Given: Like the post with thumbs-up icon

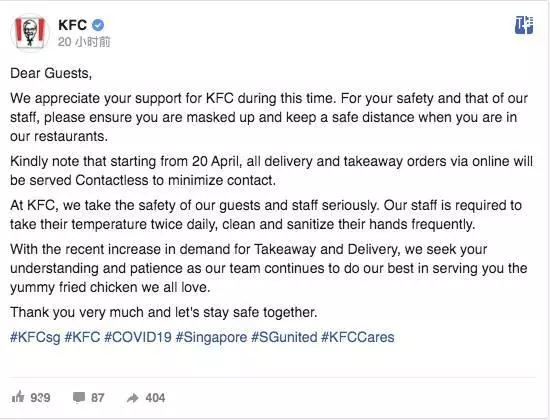Looking at the screenshot, I should (x=18, y=397).
